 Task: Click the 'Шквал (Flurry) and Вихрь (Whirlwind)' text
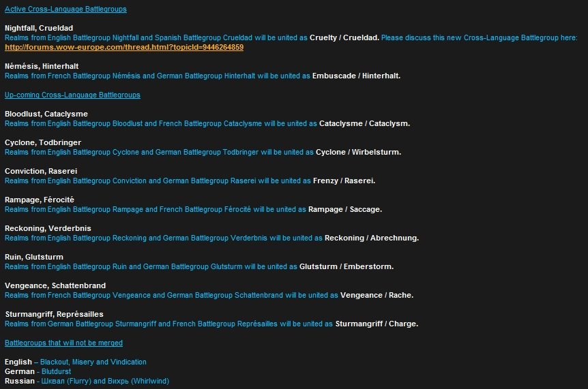(105, 381)
